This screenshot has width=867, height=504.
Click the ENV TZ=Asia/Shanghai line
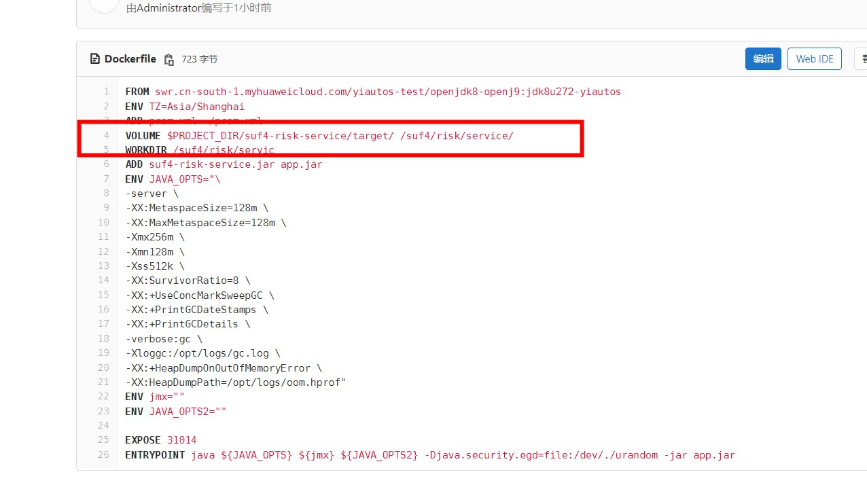point(185,107)
